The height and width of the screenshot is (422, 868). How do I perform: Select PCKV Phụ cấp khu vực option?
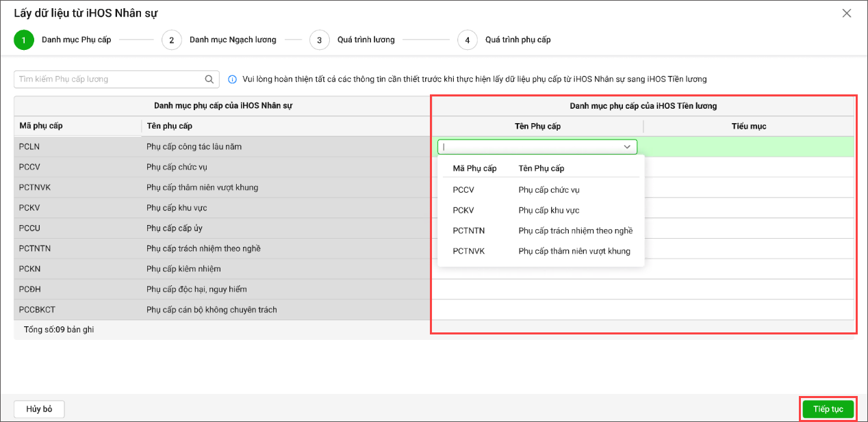coord(541,211)
